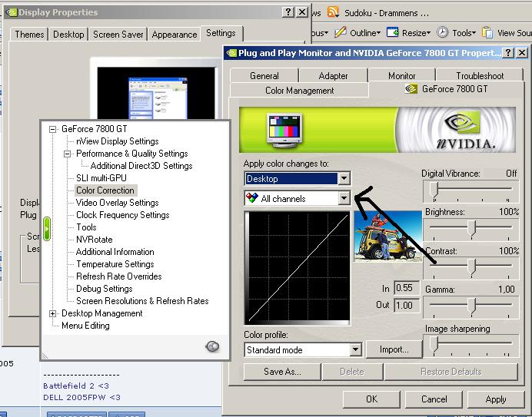Click the Import... button
This screenshot has height=417, width=532.
click(x=394, y=349)
